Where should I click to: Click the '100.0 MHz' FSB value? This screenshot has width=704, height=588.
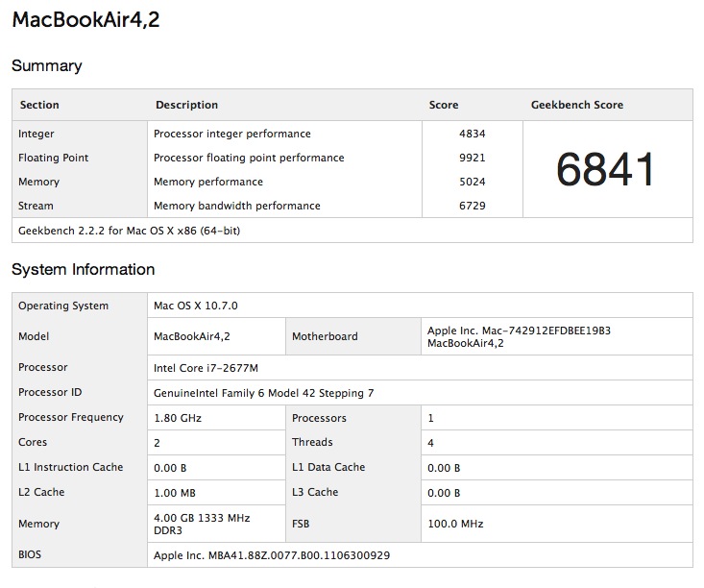(455, 525)
